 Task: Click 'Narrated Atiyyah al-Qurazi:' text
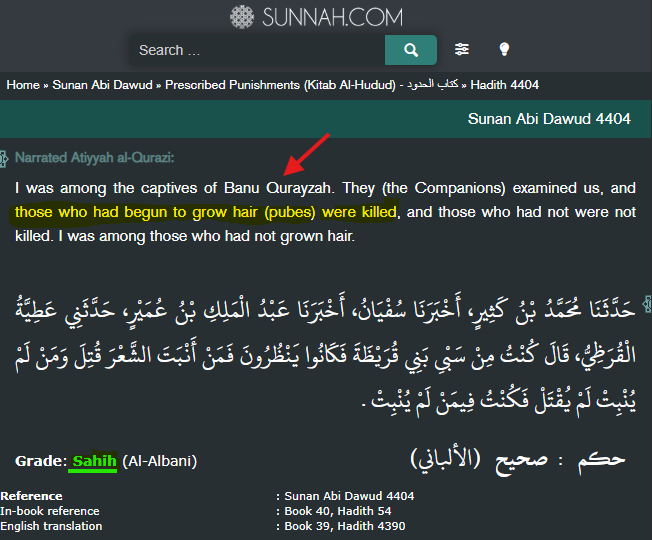[94, 158]
